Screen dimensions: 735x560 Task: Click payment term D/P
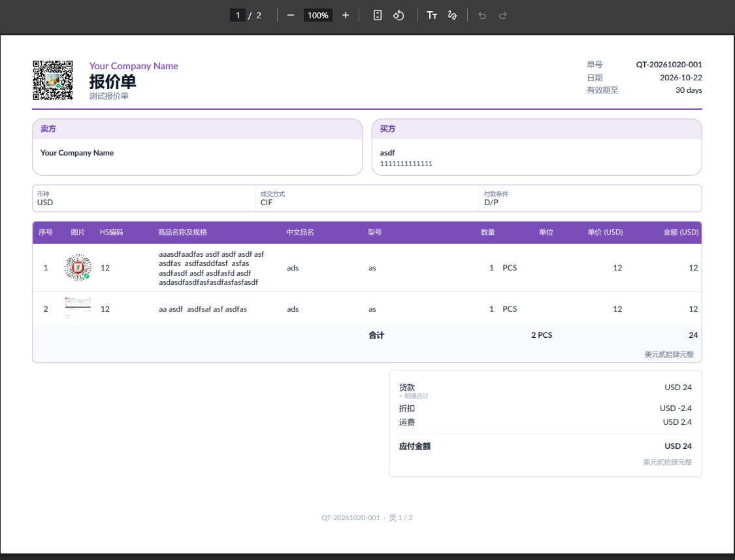click(x=491, y=203)
